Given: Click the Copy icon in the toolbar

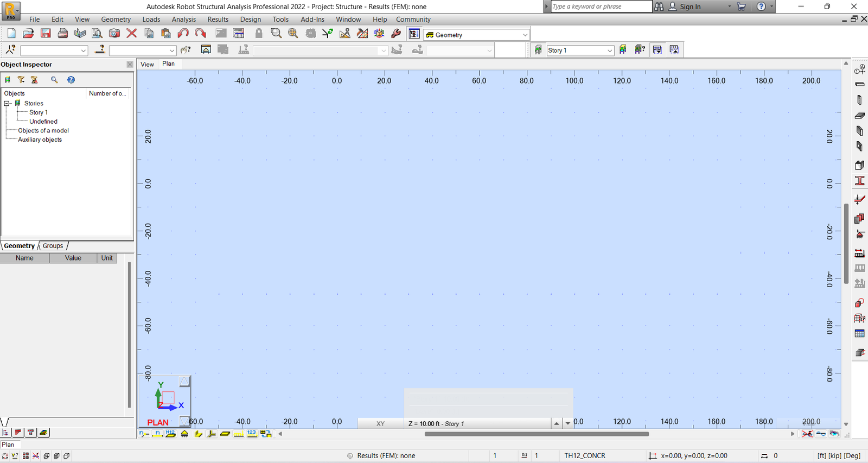Looking at the screenshot, I should [149, 34].
